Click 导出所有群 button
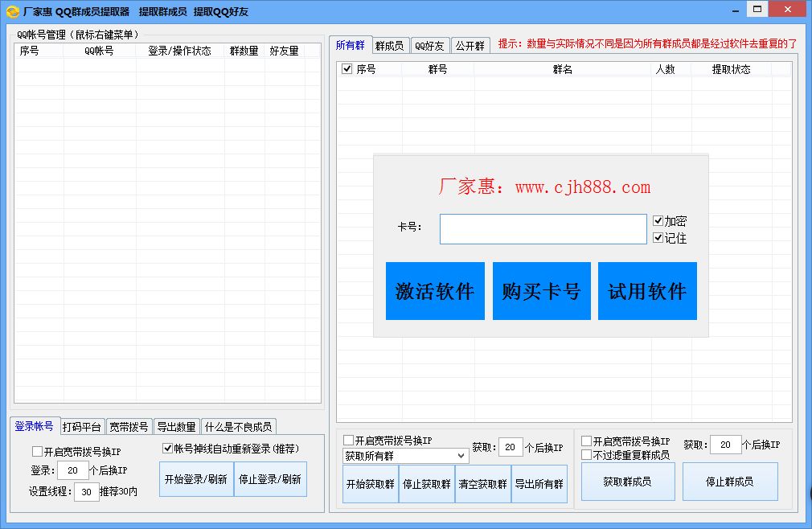This screenshot has width=812, height=529. (x=539, y=484)
